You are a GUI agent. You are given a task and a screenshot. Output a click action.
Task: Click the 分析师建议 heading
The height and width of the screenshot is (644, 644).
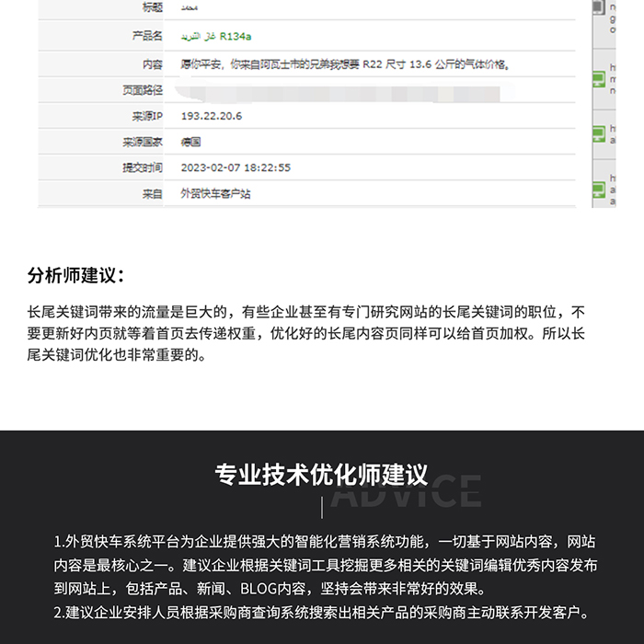76,276
